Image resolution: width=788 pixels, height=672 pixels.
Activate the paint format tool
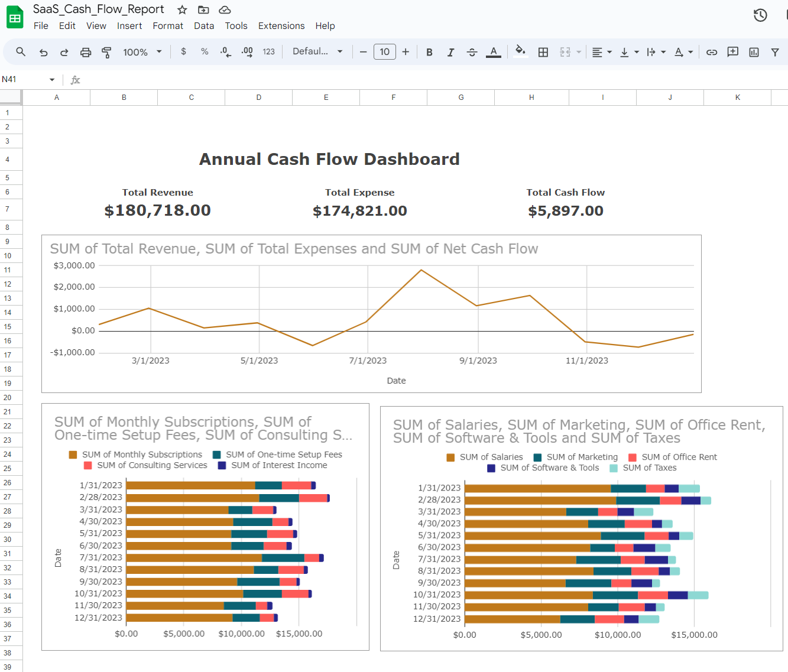tap(107, 52)
